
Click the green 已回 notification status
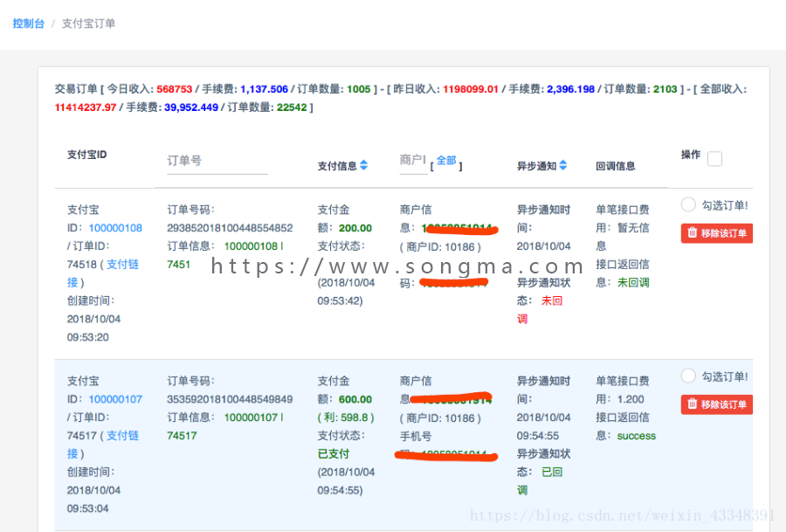[x=552, y=473]
